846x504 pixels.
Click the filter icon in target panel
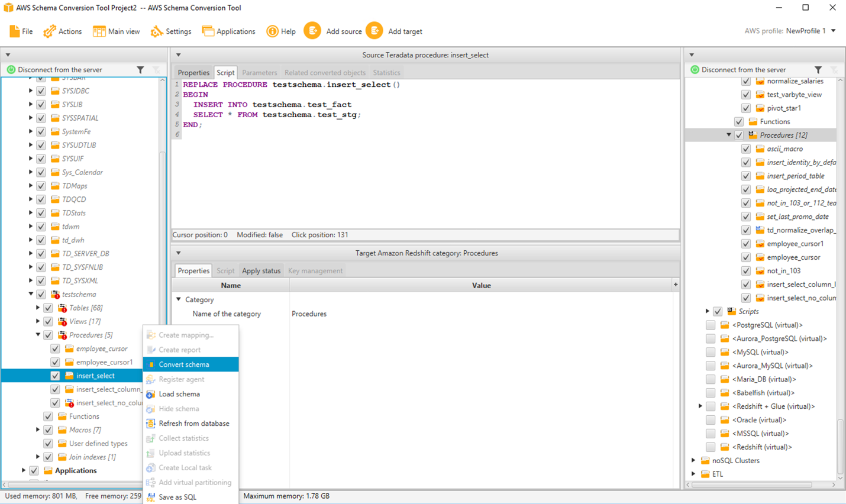818,70
